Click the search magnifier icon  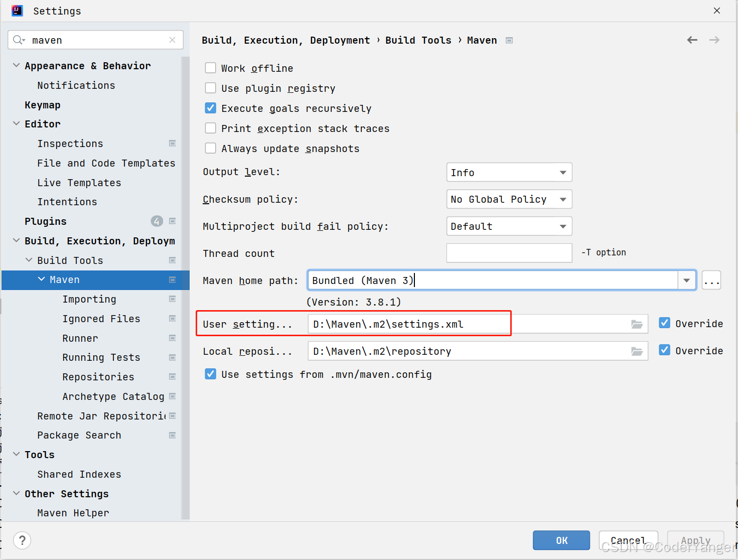(19, 40)
